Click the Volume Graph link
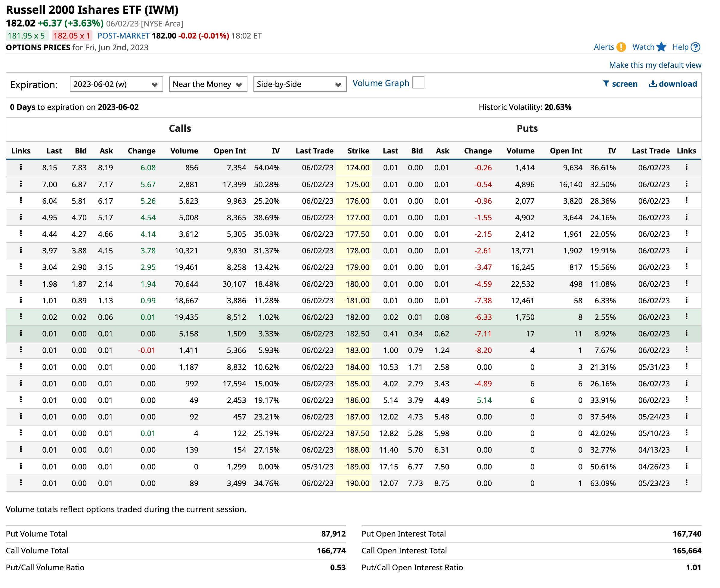720x588 pixels. click(381, 83)
